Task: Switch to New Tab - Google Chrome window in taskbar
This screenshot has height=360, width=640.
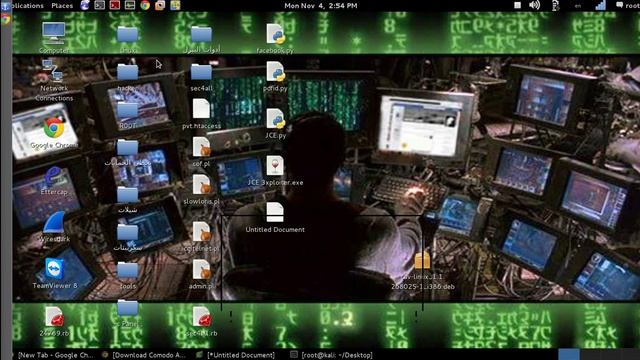Action: pos(53,355)
